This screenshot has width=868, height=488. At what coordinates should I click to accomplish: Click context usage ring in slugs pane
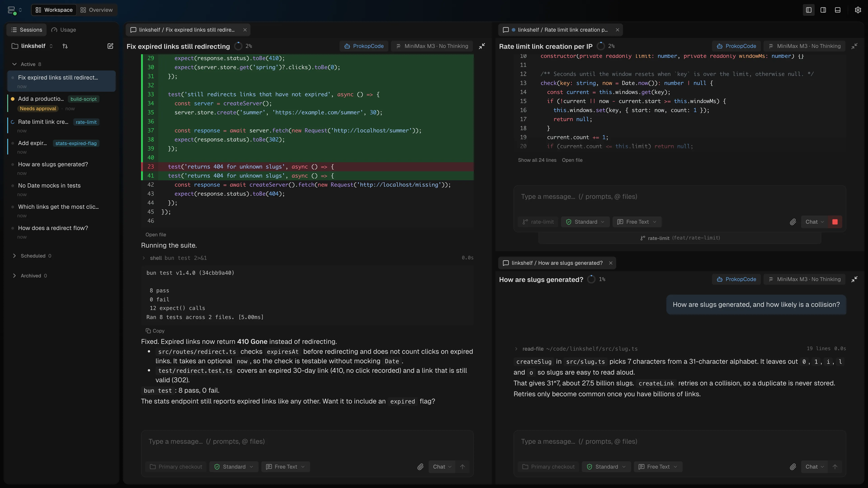click(591, 279)
